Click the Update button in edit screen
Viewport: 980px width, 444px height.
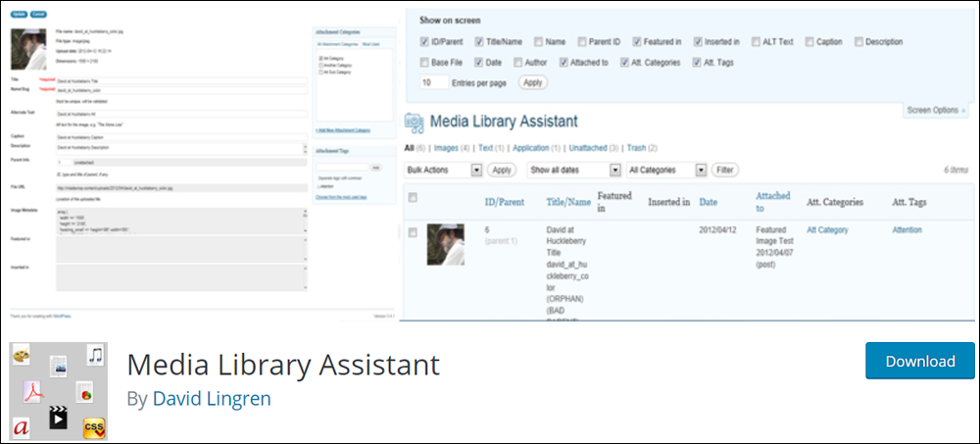19,14
